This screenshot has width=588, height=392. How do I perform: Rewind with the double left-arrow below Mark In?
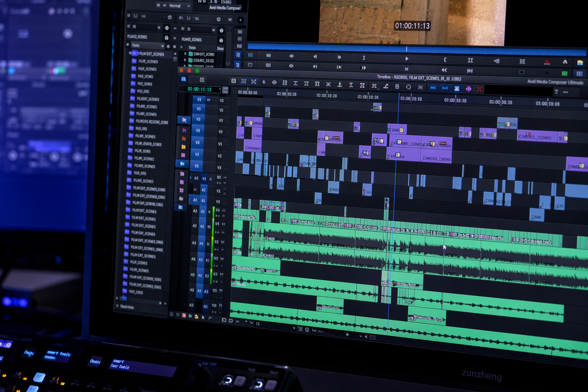pos(444,70)
